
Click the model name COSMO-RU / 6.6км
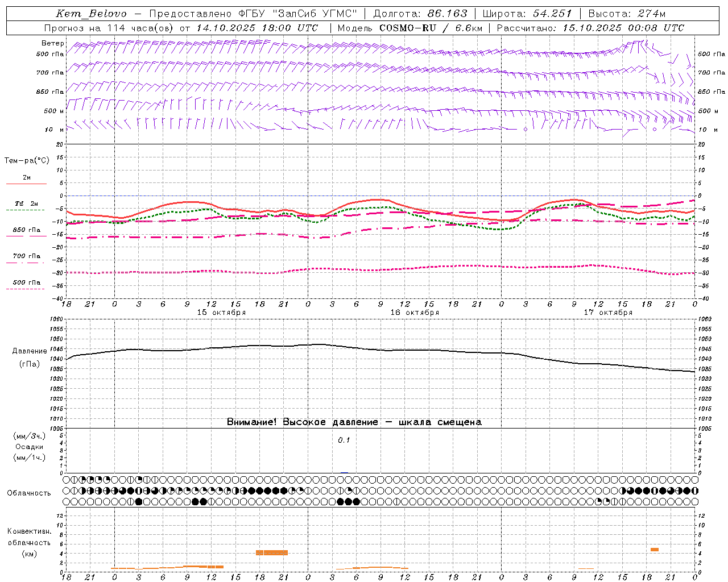pyautogui.click(x=431, y=28)
